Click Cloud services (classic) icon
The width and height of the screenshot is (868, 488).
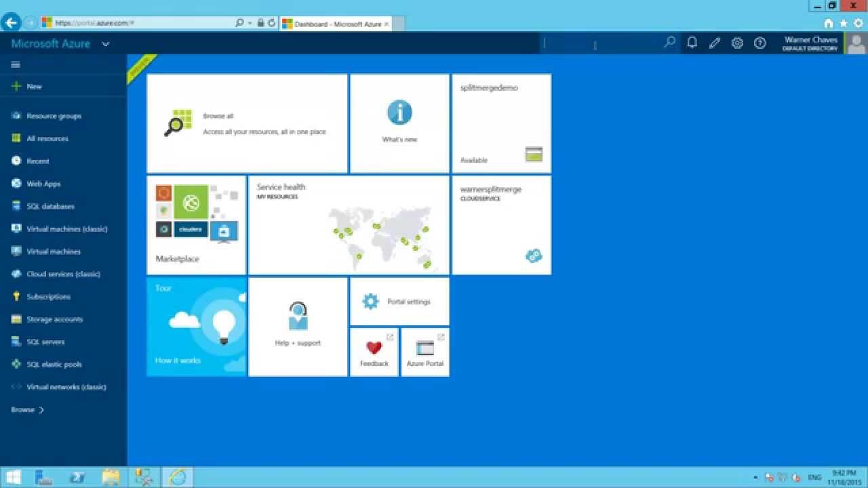tap(16, 274)
